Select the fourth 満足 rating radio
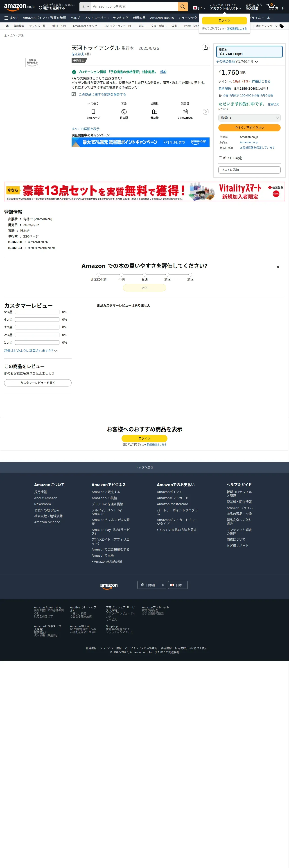The image size is (289, 868). [167, 275]
